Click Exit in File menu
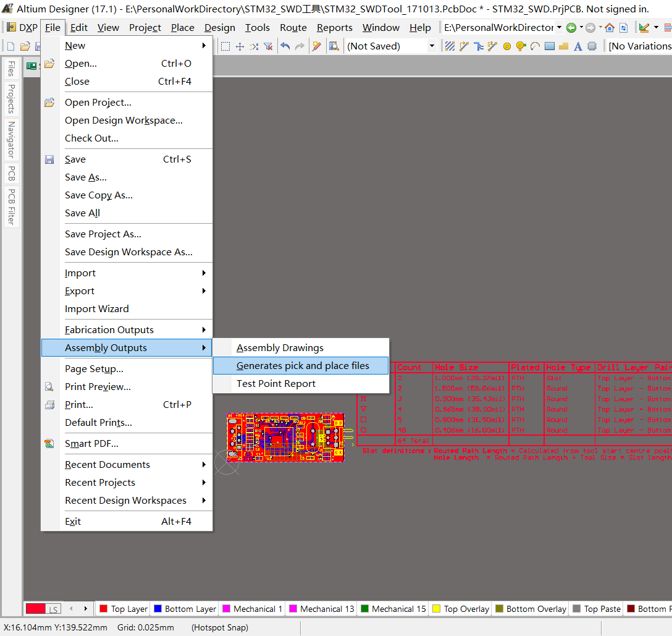 [127, 522]
